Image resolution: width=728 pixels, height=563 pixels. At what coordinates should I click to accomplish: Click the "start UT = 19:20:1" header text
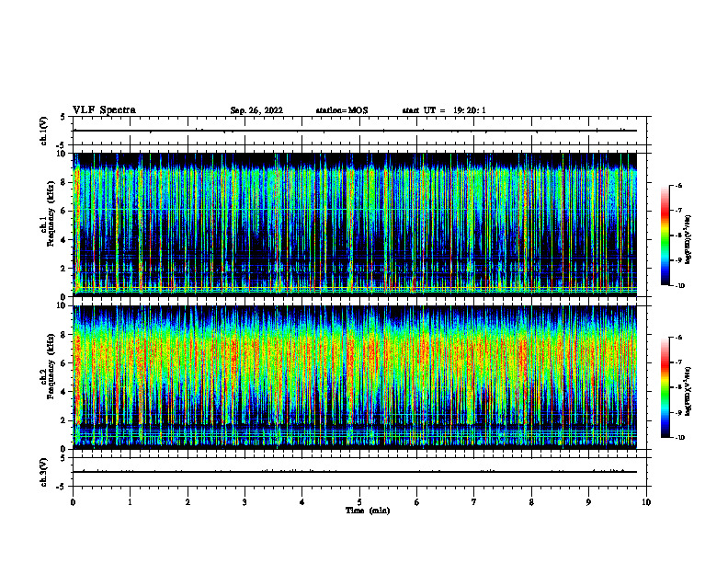tap(444, 110)
